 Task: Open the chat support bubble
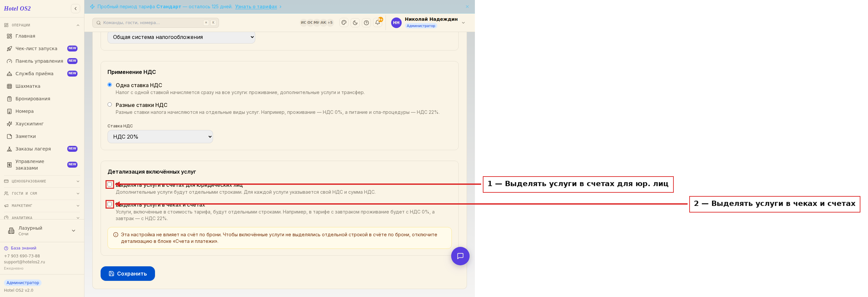tap(460, 256)
